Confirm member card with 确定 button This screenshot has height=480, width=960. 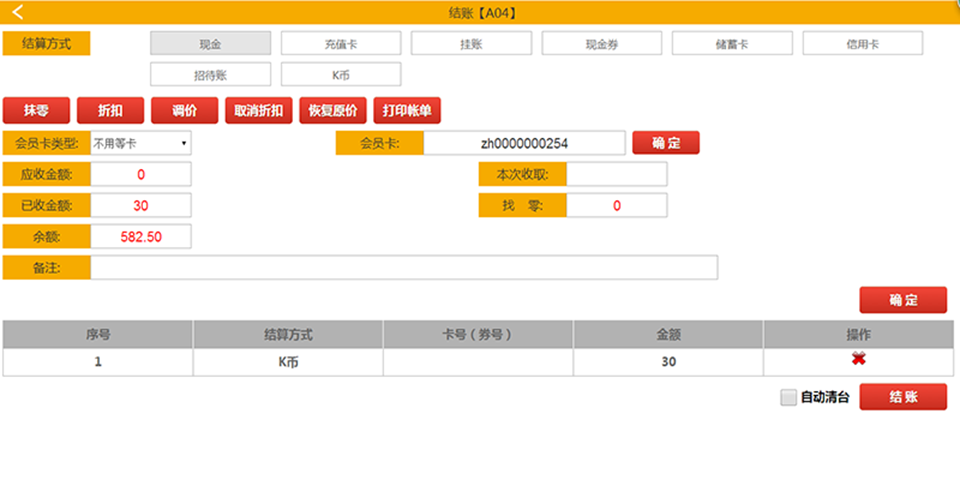coord(665,143)
